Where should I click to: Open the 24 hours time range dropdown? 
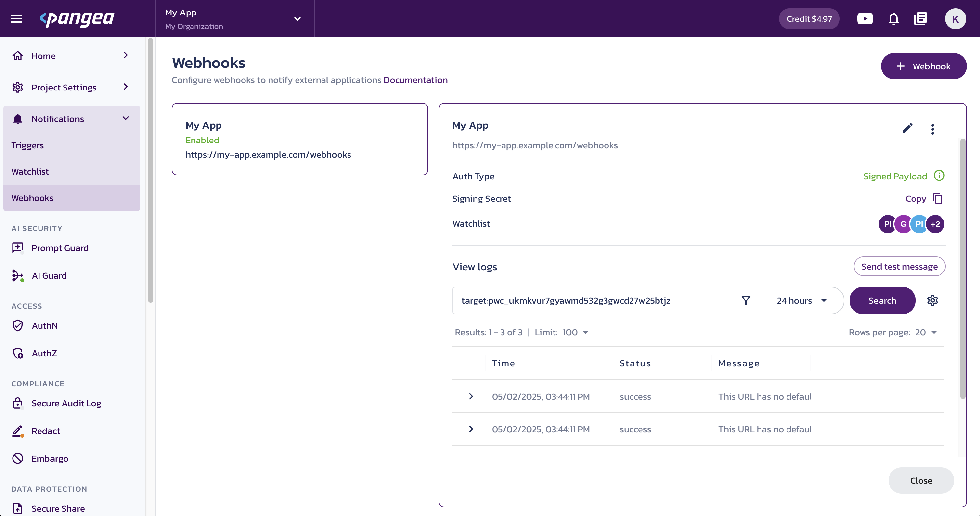[x=802, y=300]
